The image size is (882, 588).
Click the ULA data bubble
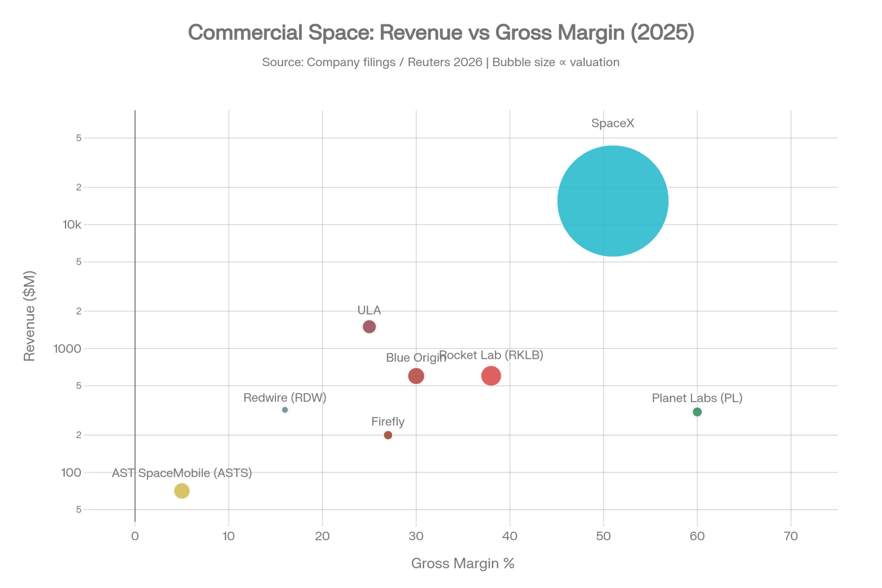369,327
